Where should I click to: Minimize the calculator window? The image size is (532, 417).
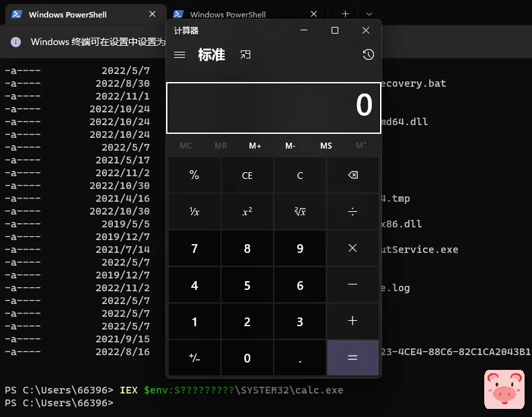click(x=304, y=30)
